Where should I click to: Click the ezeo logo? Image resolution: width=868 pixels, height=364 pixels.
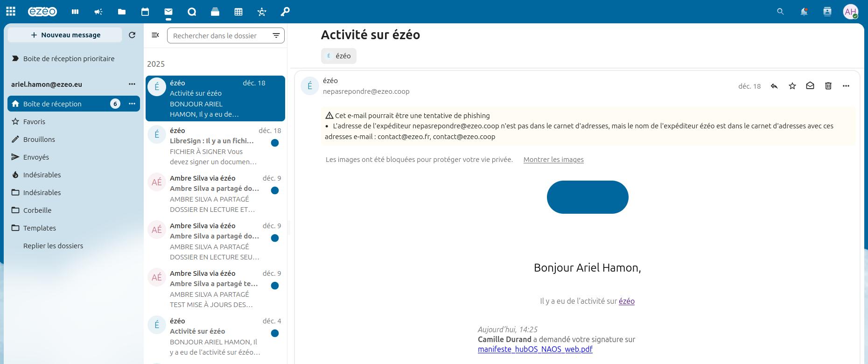(x=42, y=12)
